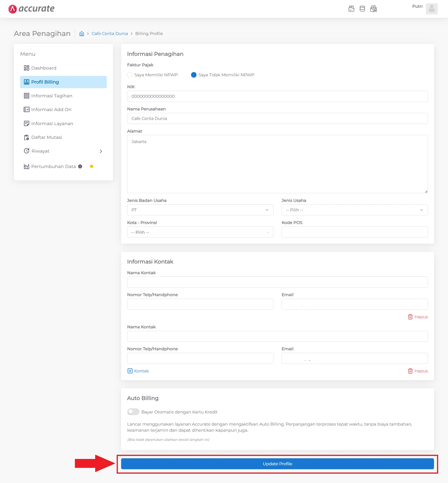This screenshot has width=448, height=483.
Task: Click the home breadcrumb icon
Action: [82, 34]
